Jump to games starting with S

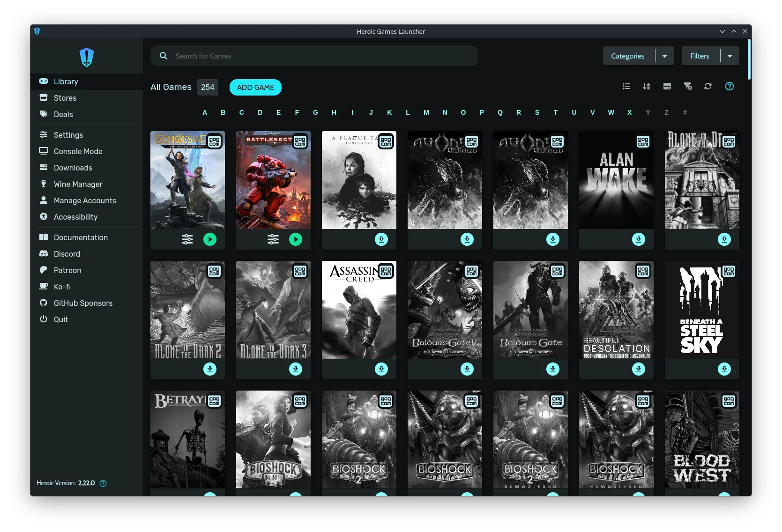[x=537, y=112]
